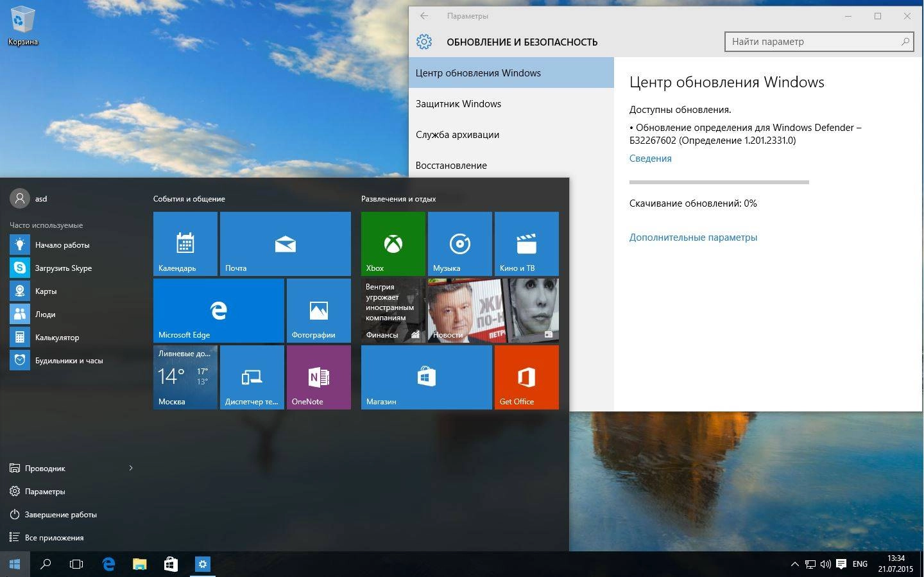
Task: Open the clock and date flyout
Action: pos(896,564)
